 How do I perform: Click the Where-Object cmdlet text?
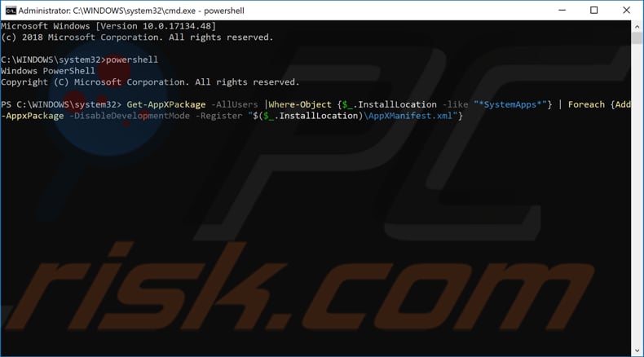point(300,104)
